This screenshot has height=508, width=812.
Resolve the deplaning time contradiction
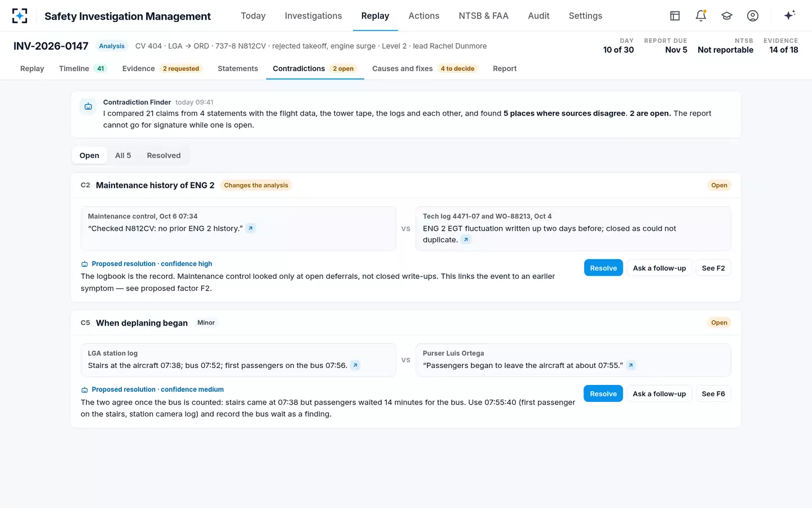pos(603,394)
